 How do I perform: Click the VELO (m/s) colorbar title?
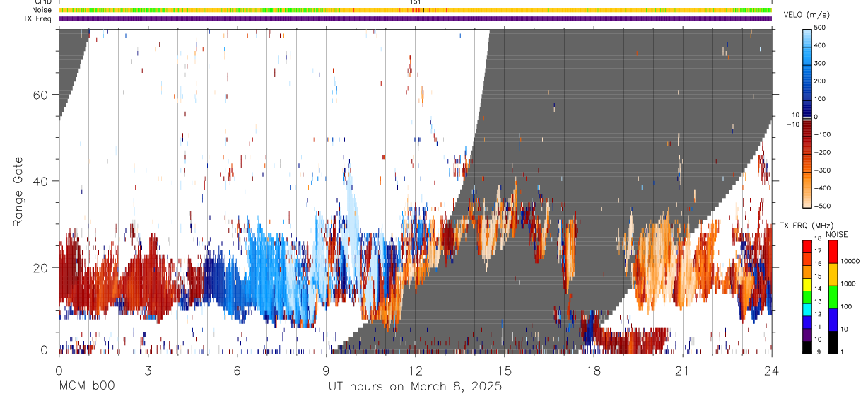click(x=806, y=16)
